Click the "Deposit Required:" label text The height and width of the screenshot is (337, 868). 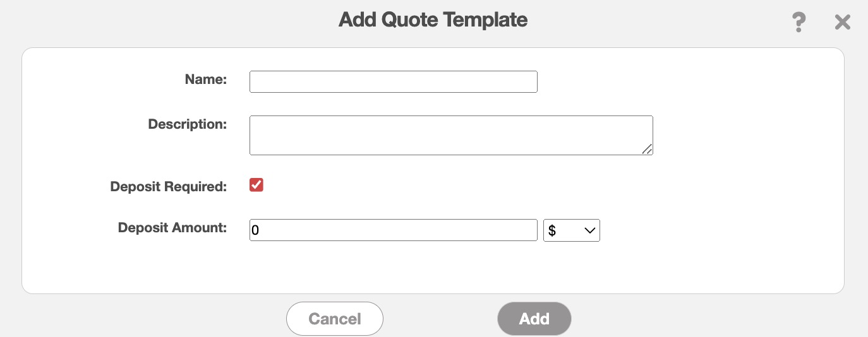tap(168, 187)
